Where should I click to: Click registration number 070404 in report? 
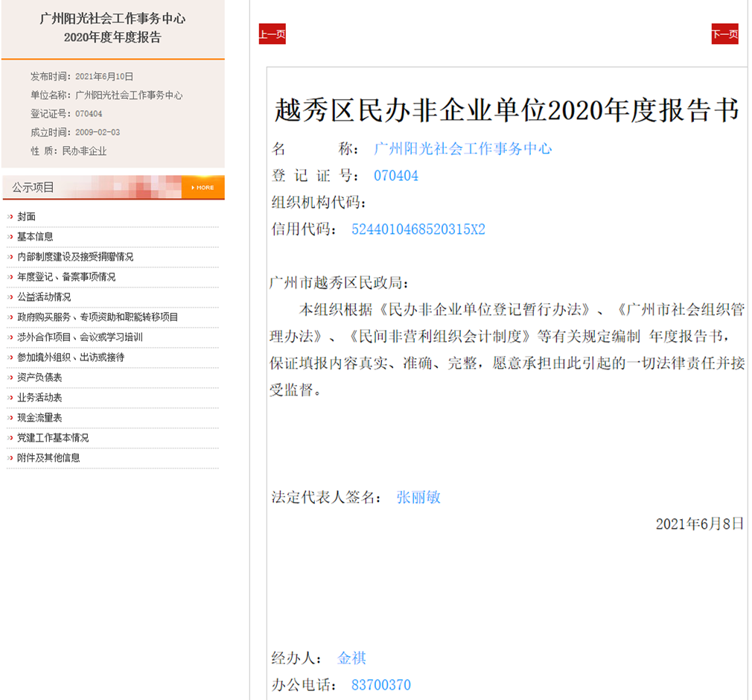(396, 176)
